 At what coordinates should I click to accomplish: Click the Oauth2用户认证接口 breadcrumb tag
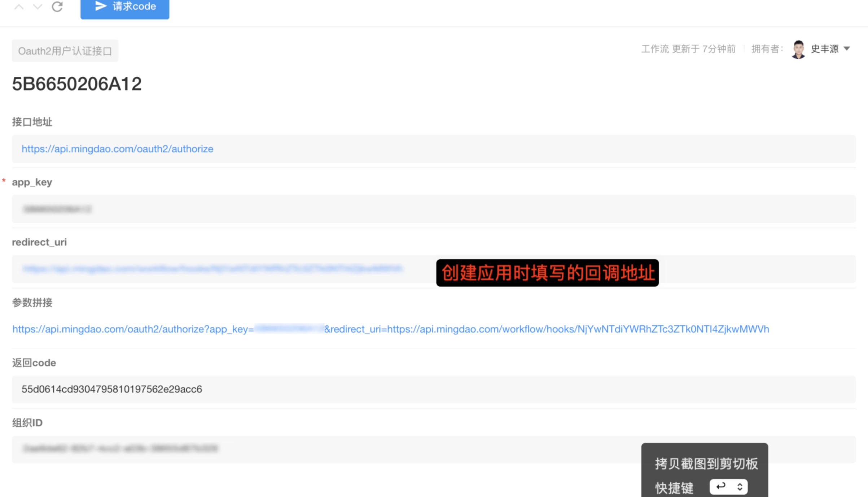pyautogui.click(x=65, y=51)
